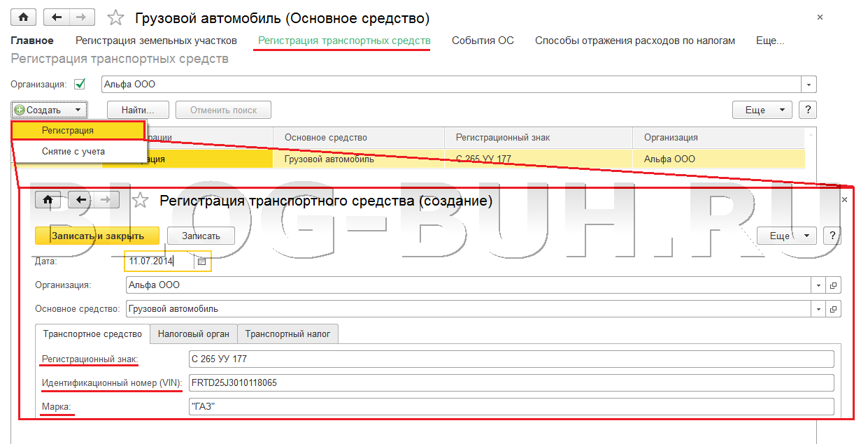Add Грузовой автомобиль to favorites with star

[x=116, y=18]
